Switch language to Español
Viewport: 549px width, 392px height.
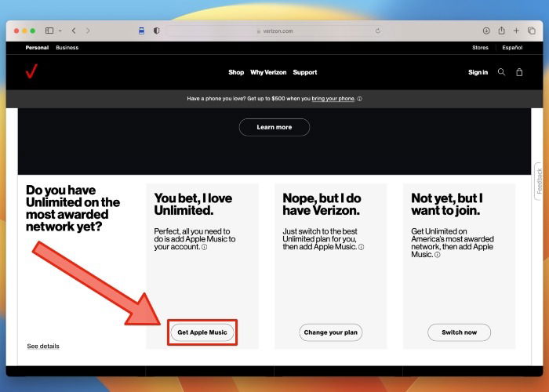[512, 48]
